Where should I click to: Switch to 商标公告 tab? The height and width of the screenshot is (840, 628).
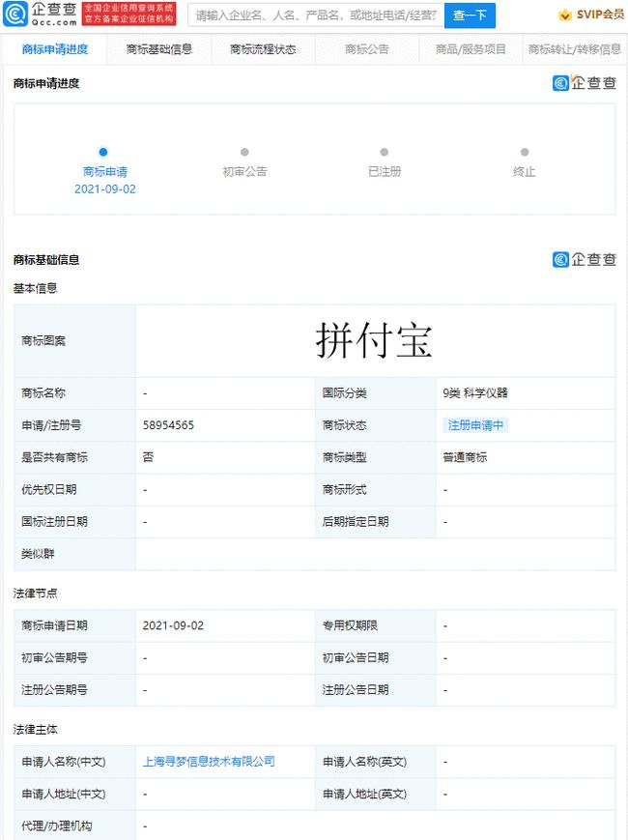pos(367,49)
